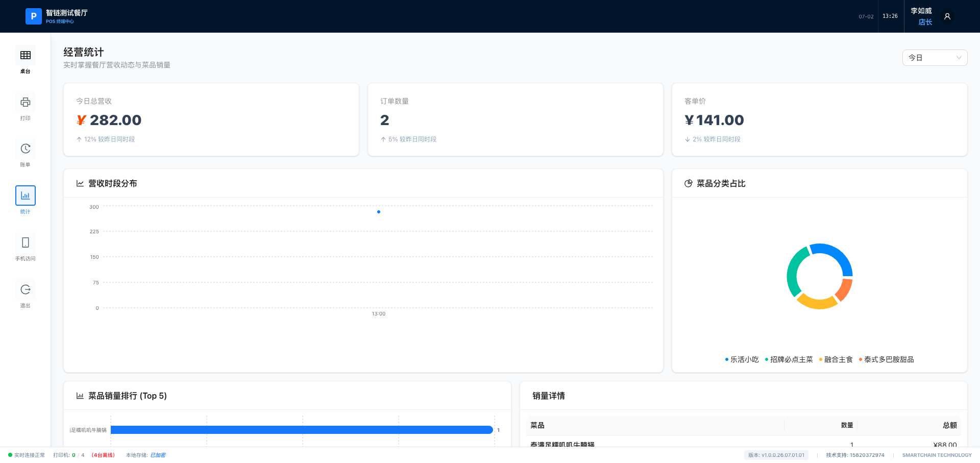Open the 桌台 tables icon in sidebar

[26, 55]
